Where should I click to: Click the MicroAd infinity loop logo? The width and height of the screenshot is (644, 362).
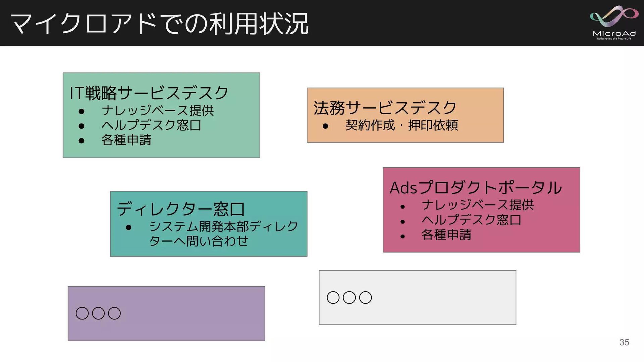613,17
